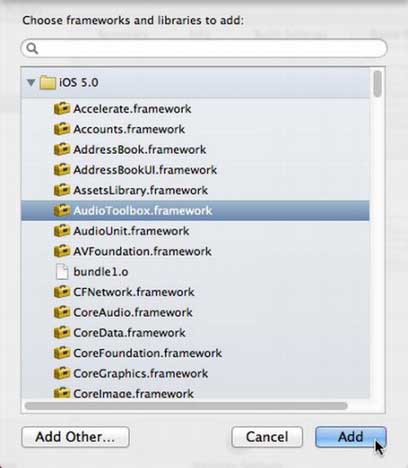Select AssetsLibrary.framework entry
Screen dimensions: 408x468
[195, 190]
